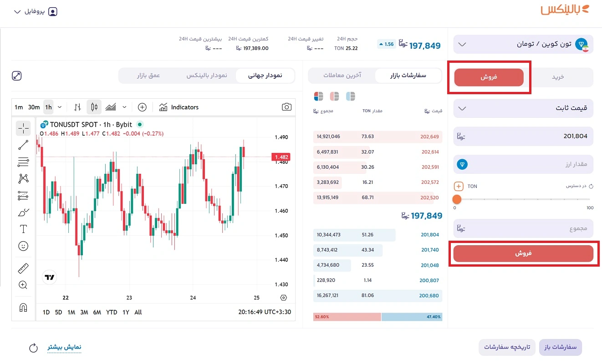Viewport: 602px width, 364px height.
Task: Select the ruler measurement tool
Action: (23, 268)
